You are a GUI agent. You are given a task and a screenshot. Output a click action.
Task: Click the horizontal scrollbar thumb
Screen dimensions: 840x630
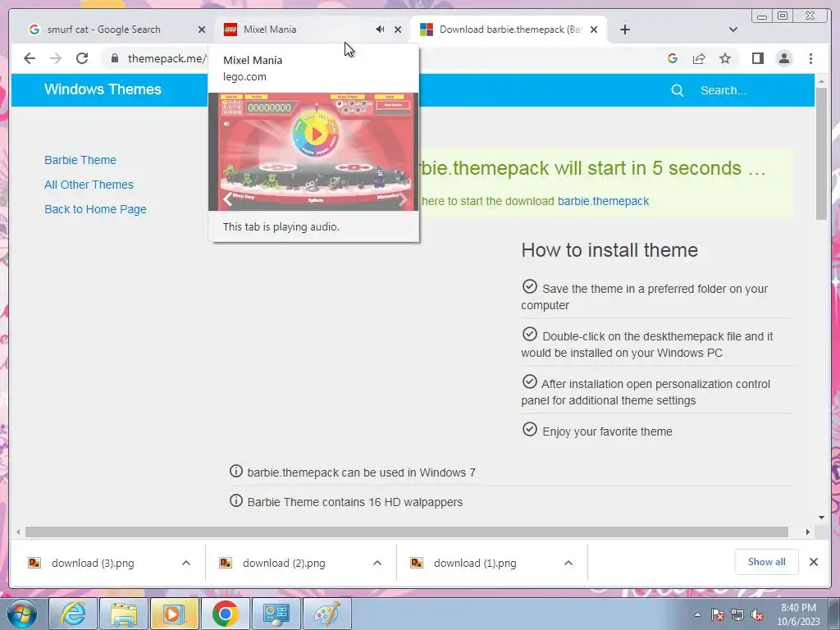(407, 532)
